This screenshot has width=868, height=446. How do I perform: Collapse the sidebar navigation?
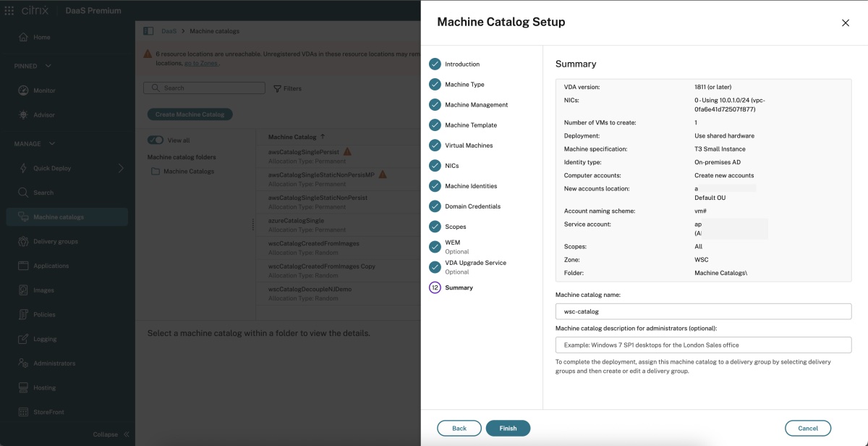pos(111,434)
